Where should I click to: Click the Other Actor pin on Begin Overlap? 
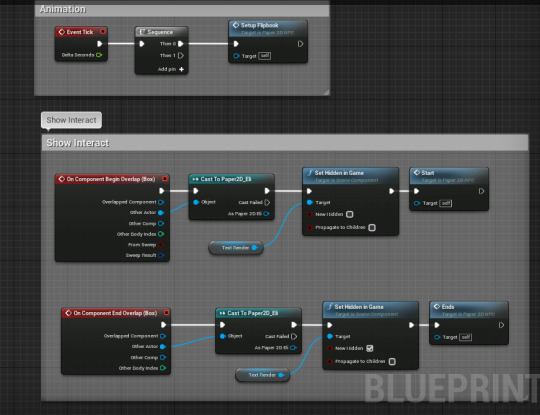click(x=161, y=212)
